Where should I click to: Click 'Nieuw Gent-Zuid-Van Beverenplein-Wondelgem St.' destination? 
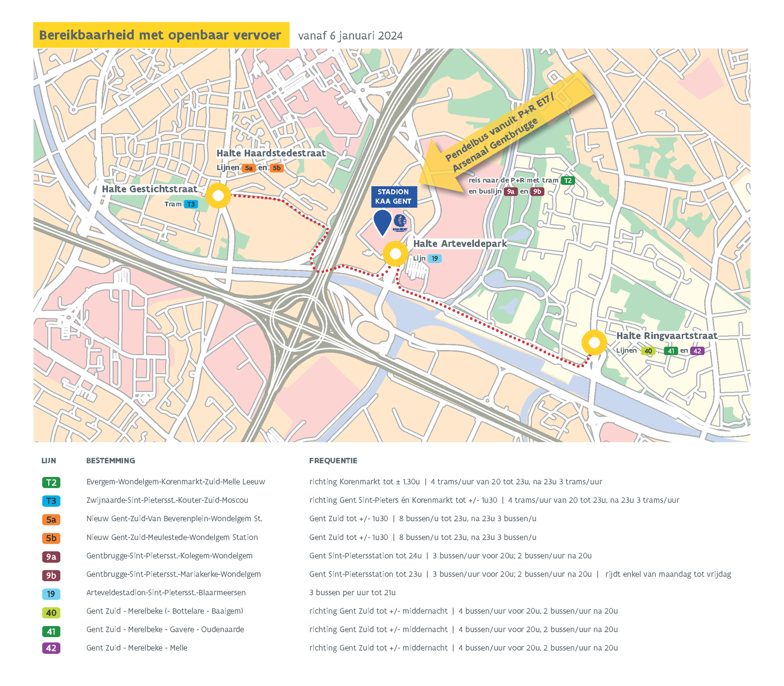click(174, 519)
